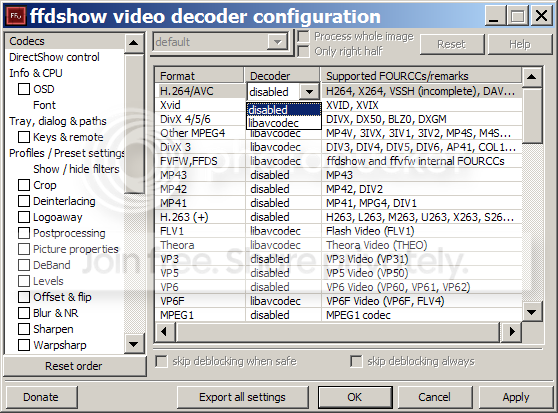Click Export all settings button
The image size is (558, 413).
pyautogui.click(x=242, y=397)
